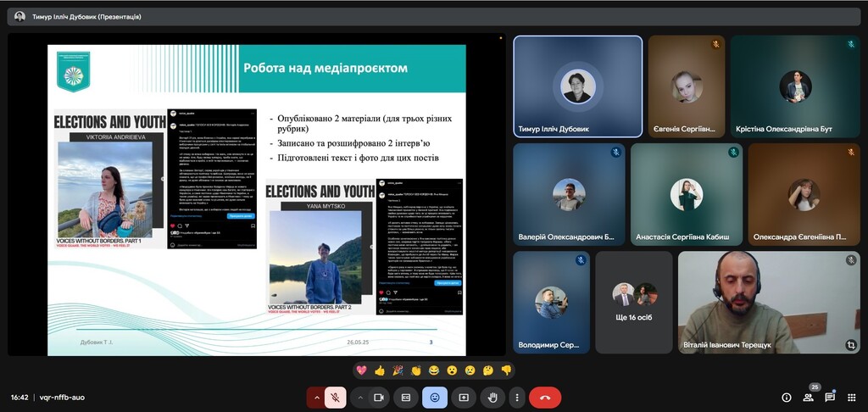Toggle closed captions
This screenshot has width=868, height=412.
(406, 397)
